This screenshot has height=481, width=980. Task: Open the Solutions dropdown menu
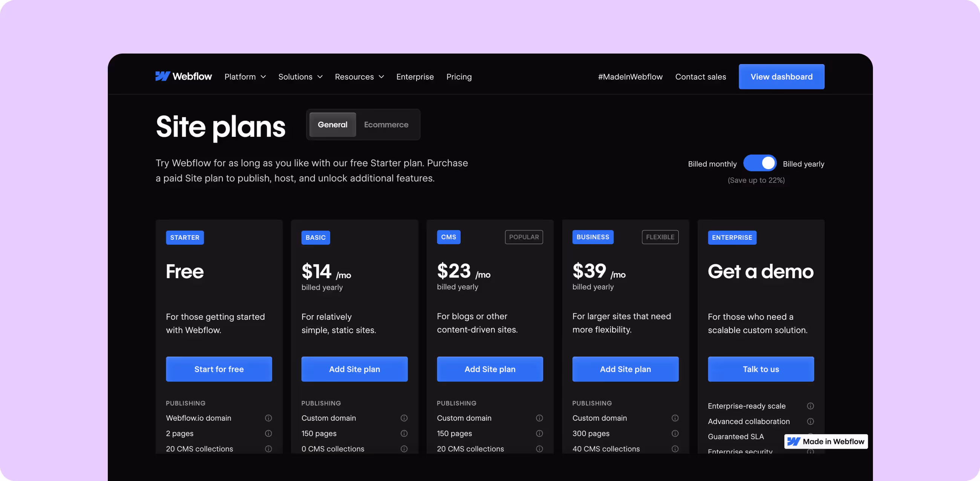[x=300, y=77]
